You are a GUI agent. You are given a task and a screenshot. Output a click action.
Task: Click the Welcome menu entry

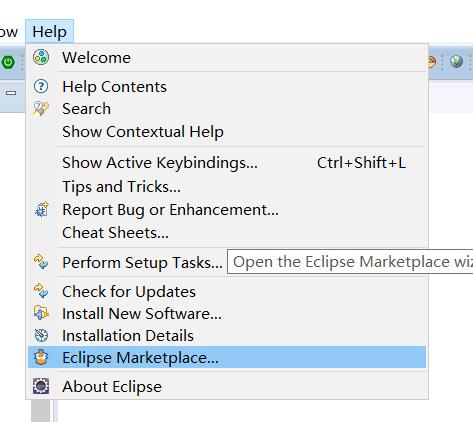(x=227, y=58)
